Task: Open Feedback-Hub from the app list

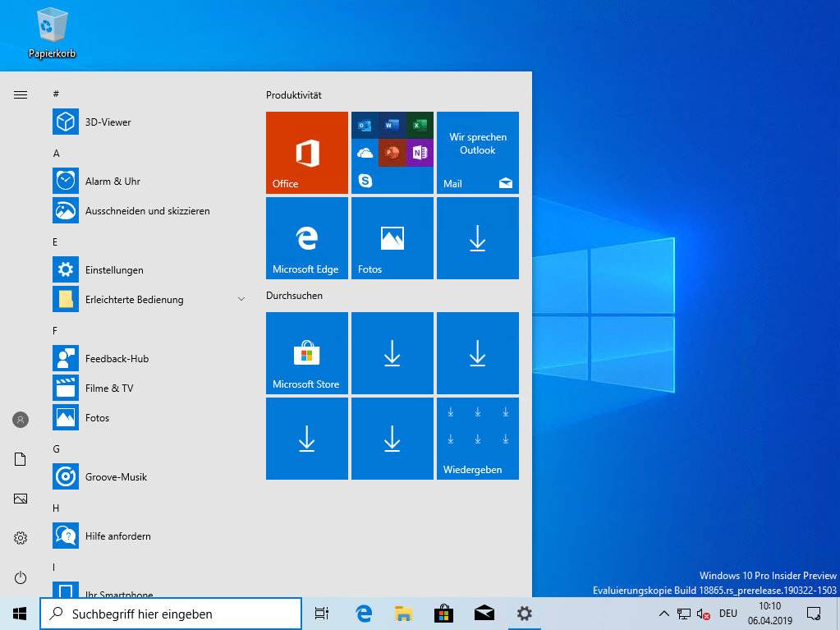Action: coord(149,358)
